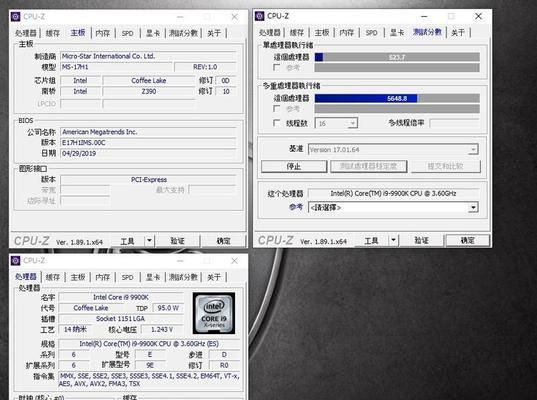
Task: Click 工具 button in mainboard window
Action: click(x=127, y=241)
